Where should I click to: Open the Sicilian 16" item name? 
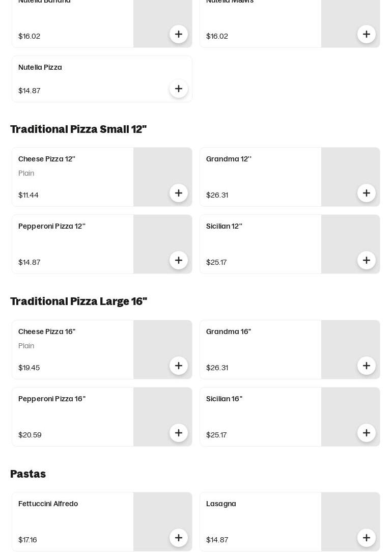[x=224, y=399]
